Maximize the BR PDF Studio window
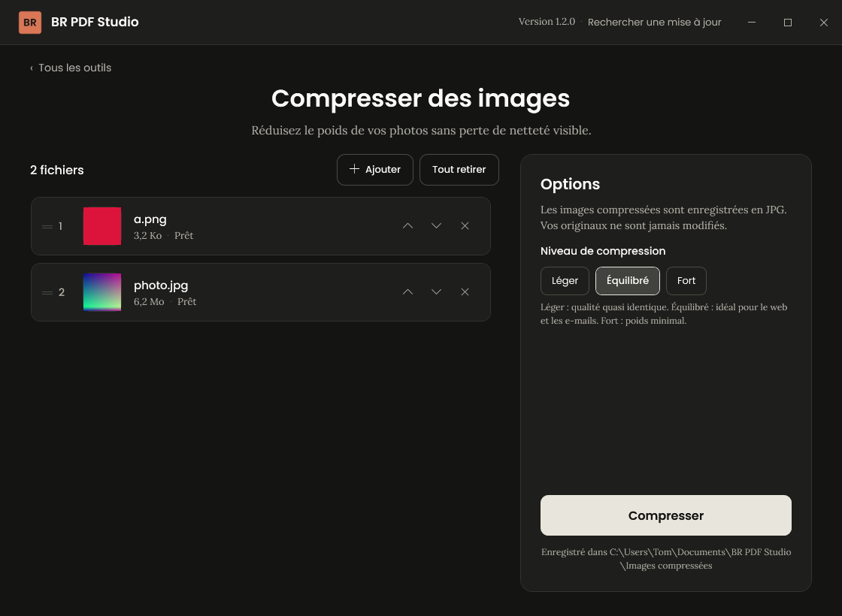The width and height of the screenshot is (842, 616). (788, 22)
